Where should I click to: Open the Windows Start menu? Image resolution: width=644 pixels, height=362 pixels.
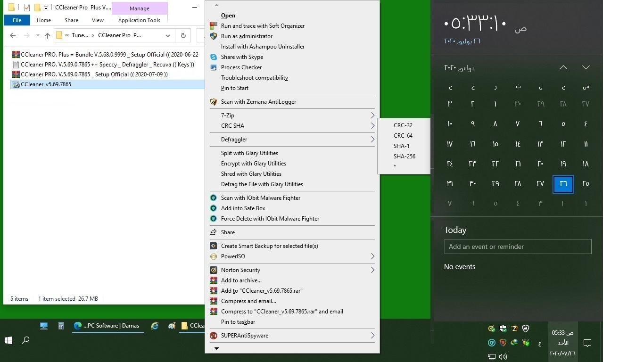[8, 340]
